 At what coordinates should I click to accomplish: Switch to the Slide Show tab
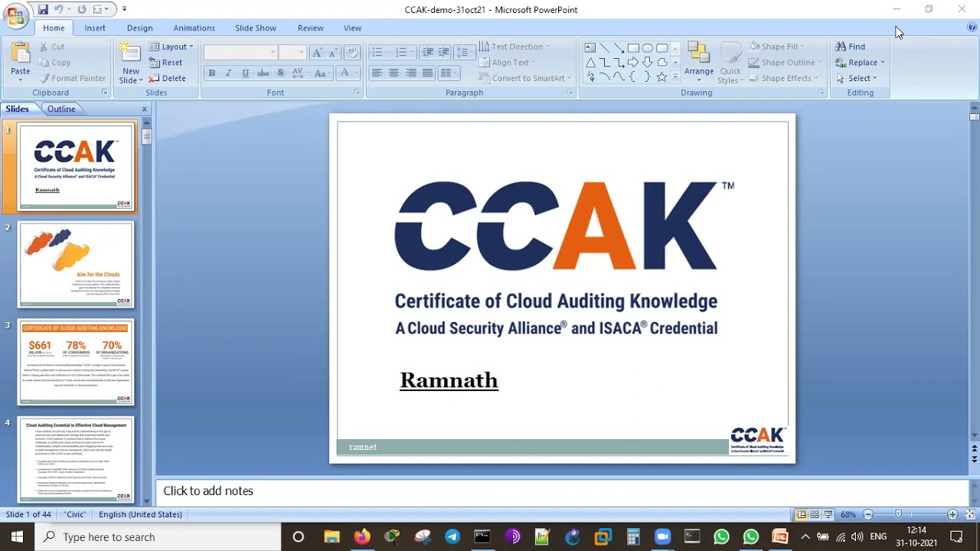[x=256, y=28]
